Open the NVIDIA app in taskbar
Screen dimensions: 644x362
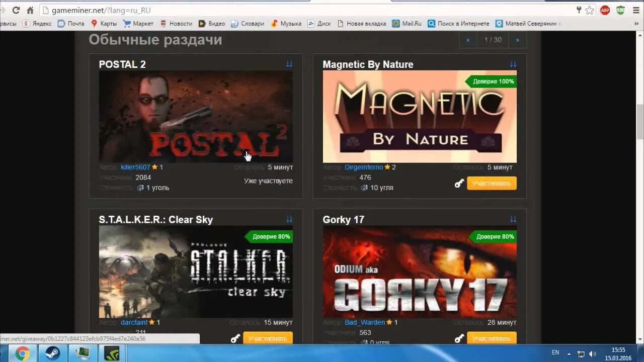click(112, 353)
